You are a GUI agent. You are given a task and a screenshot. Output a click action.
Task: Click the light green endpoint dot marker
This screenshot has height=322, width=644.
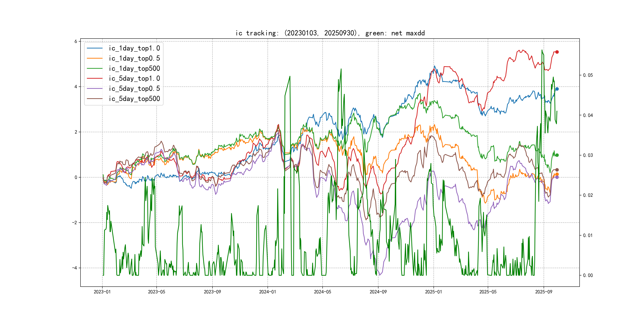point(557,155)
